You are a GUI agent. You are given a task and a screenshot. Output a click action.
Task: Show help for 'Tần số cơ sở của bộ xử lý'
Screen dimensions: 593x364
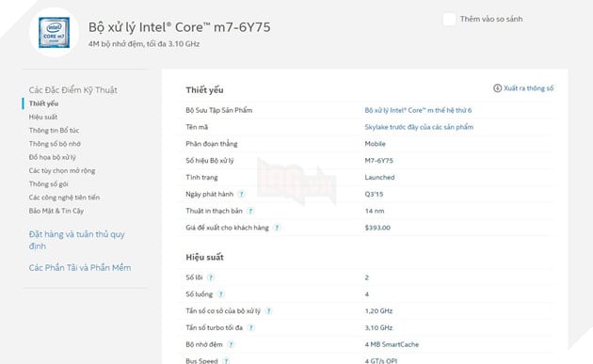pos(268,311)
